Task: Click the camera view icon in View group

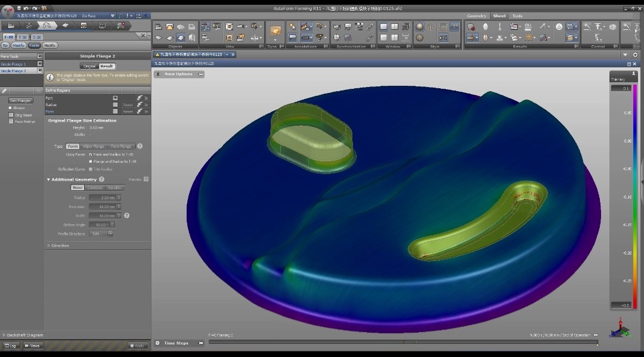Action: click(241, 27)
